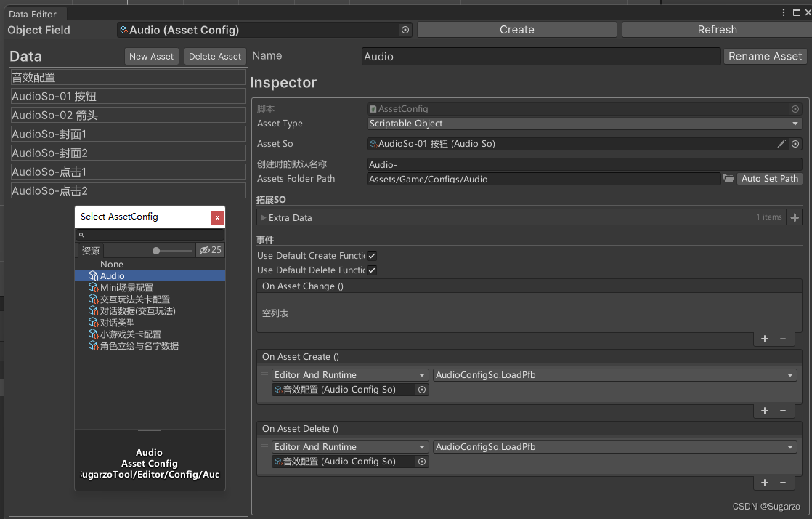This screenshot has height=519, width=812.
Task: Click the Rename Asset button
Action: tap(765, 56)
